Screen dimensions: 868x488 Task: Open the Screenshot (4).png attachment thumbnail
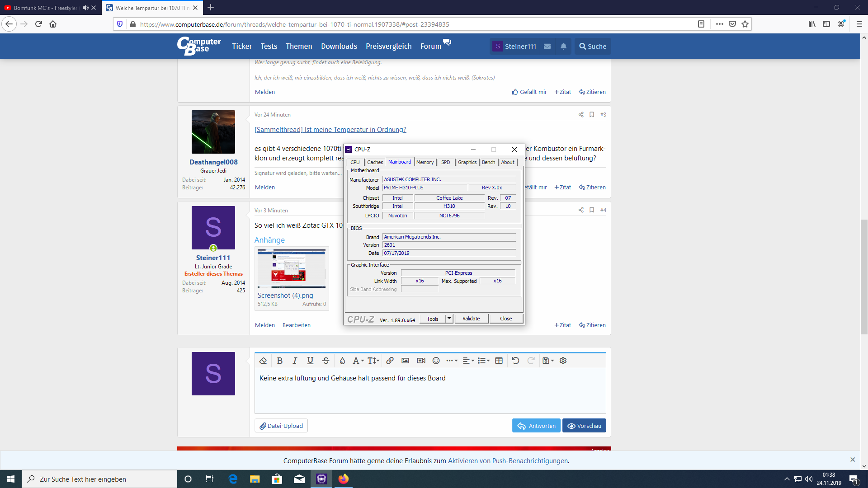click(291, 268)
